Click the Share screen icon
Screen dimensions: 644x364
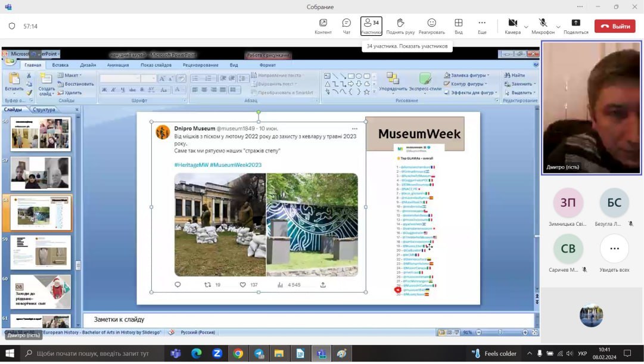tap(575, 23)
